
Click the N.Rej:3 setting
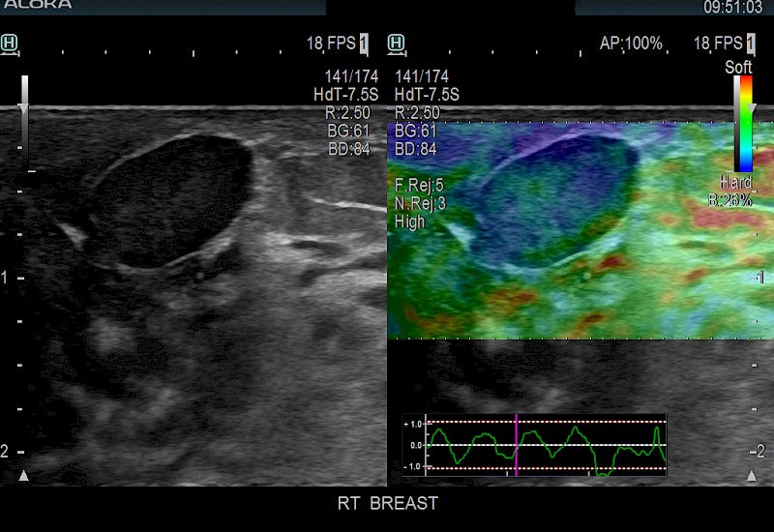coord(420,203)
